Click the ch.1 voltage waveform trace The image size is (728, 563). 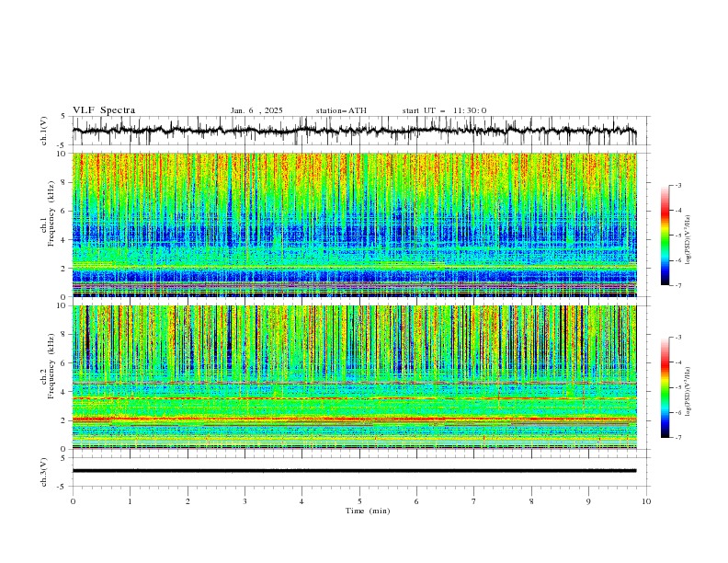[x=354, y=131]
